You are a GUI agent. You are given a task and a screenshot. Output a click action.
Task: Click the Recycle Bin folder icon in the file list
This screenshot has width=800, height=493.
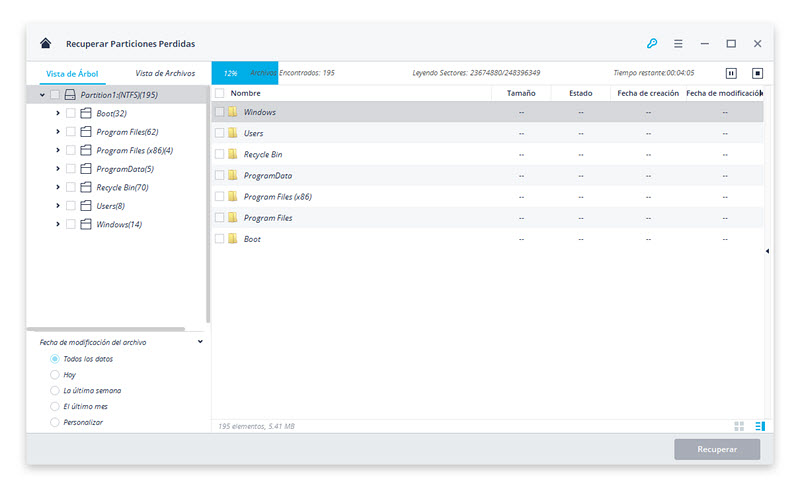233,154
